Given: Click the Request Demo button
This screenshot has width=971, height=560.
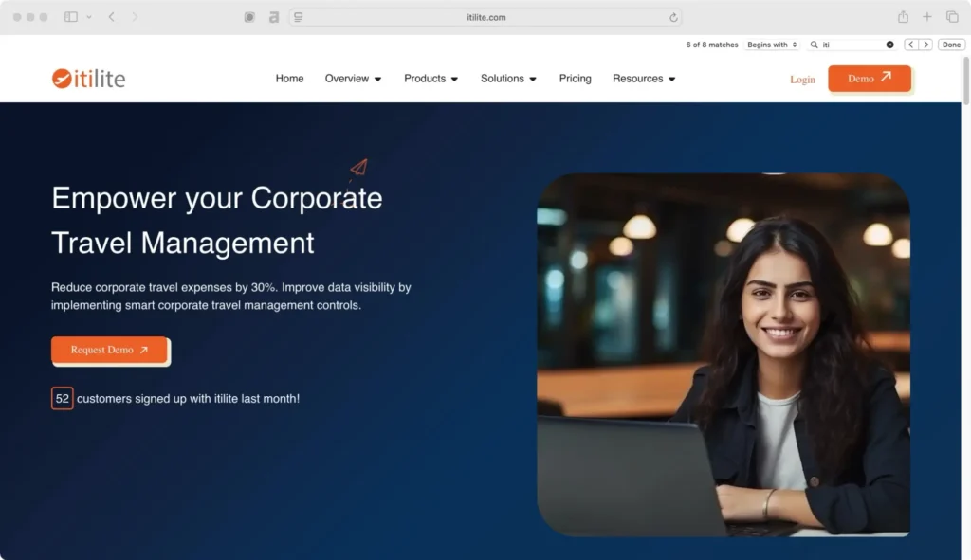Looking at the screenshot, I should tap(109, 350).
